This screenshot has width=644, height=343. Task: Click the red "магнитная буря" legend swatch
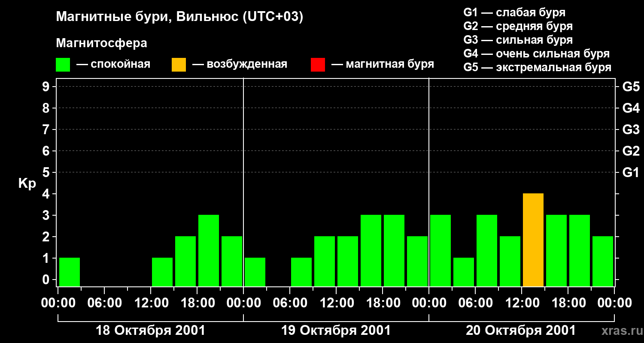[318, 65]
